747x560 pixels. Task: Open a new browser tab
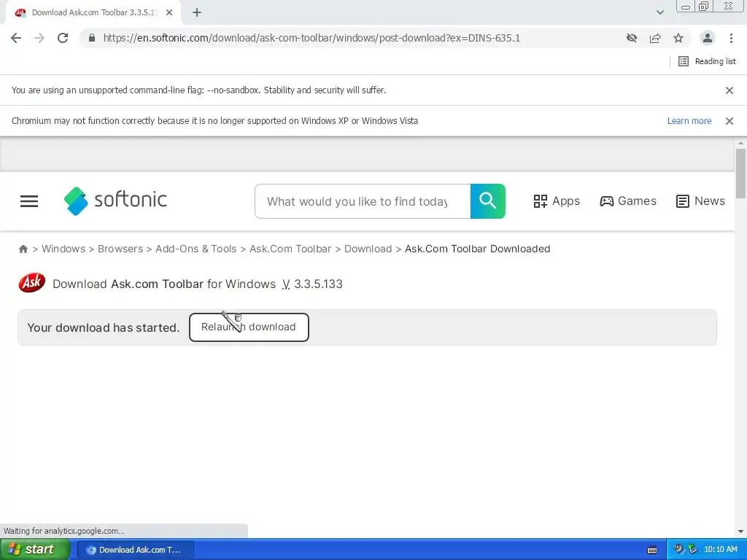pos(197,13)
